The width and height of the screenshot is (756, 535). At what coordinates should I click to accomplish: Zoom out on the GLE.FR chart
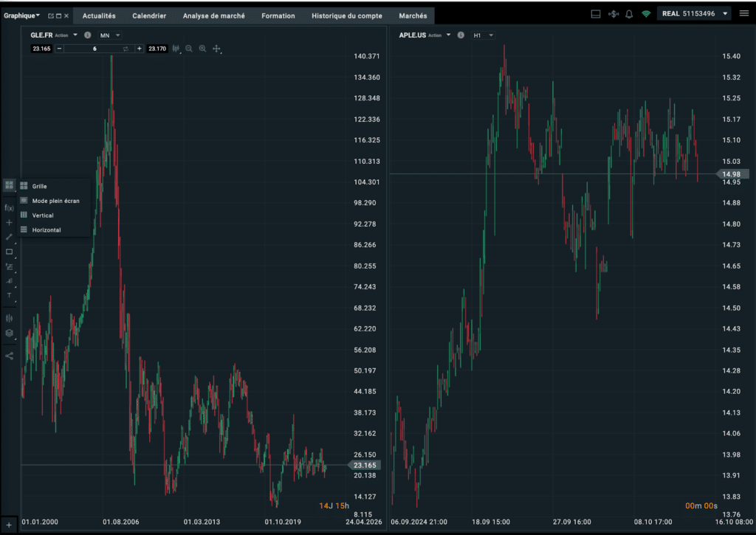tap(189, 49)
